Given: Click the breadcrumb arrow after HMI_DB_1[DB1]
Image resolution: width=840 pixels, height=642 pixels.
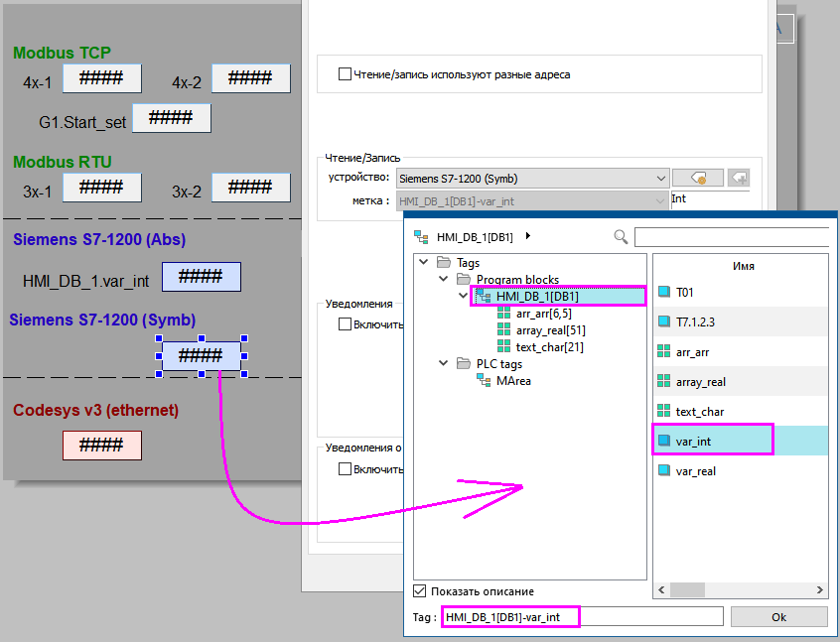Looking at the screenshot, I should click(x=528, y=236).
